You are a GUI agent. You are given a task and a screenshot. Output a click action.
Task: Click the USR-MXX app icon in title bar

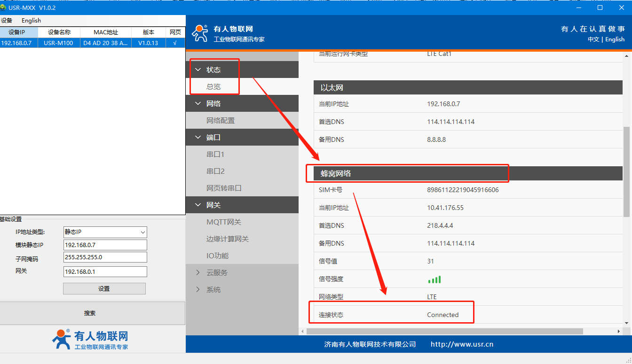click(x=3, y=8)
